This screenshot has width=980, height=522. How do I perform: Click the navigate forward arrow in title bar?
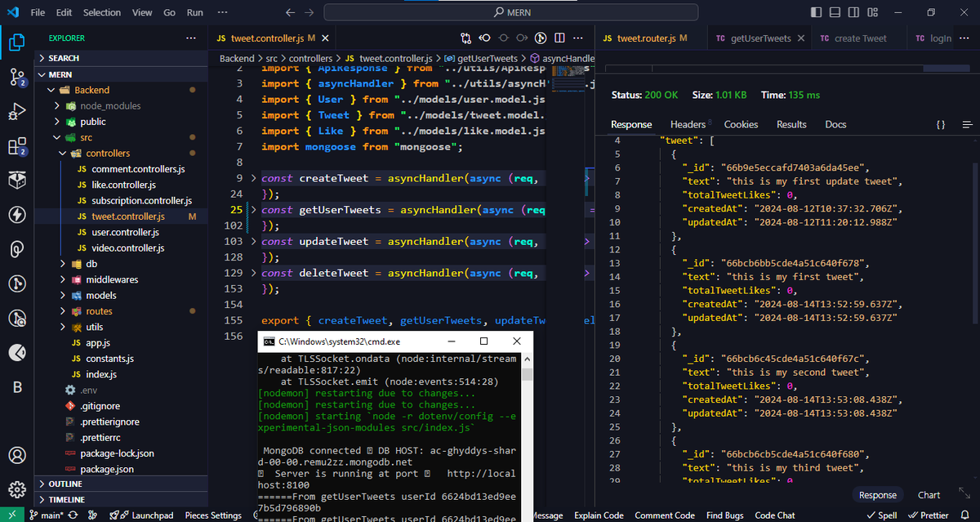pyautogui.click(x=308, y=12)
